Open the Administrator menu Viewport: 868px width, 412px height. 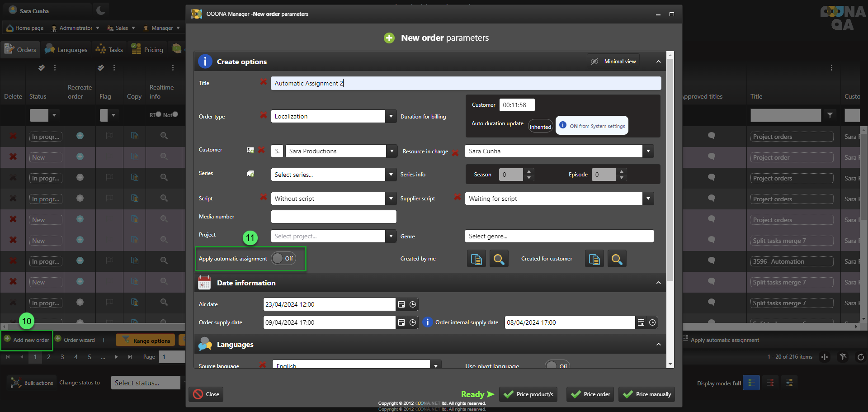pos(75,28)
